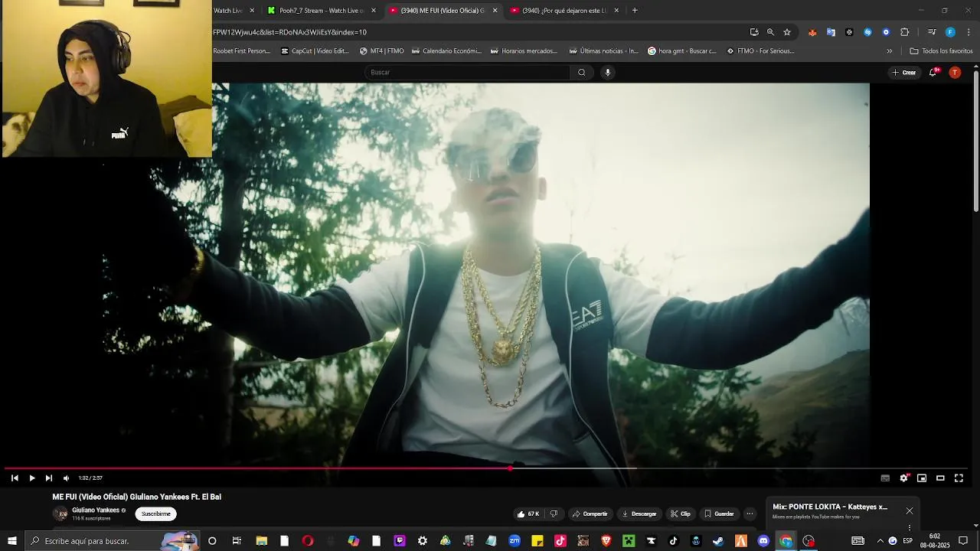
Task: Enable theater mode
Action: pos(940,478)
